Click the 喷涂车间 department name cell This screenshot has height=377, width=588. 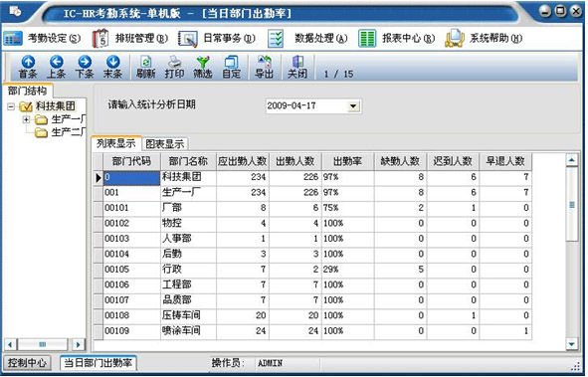coord(188,331)
